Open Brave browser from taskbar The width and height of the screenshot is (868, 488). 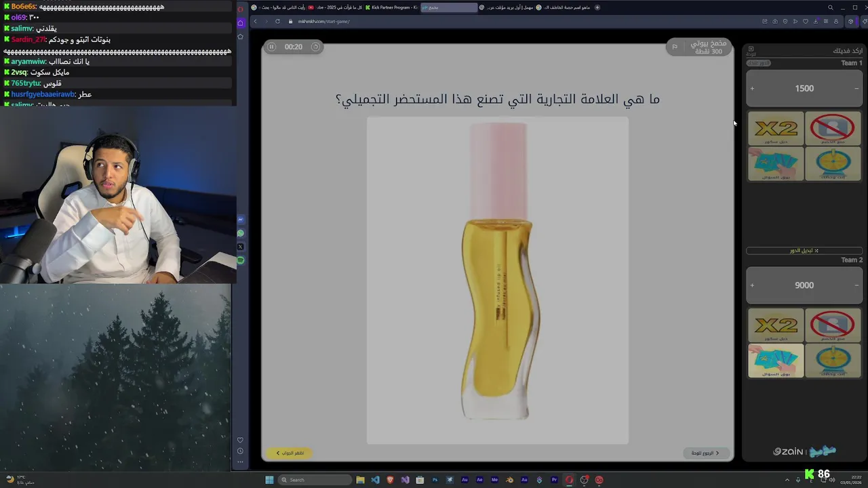[x=390, y=480]
